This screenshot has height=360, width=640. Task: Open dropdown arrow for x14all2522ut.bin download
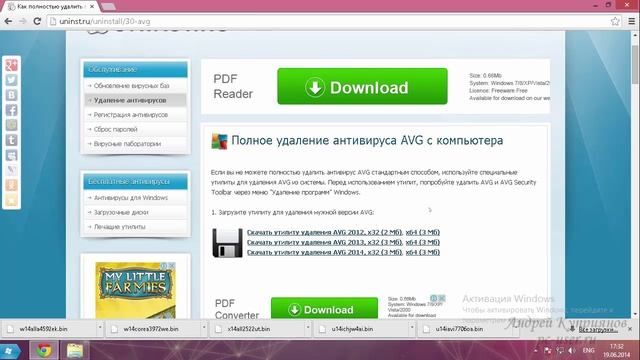tap(308, 328)
